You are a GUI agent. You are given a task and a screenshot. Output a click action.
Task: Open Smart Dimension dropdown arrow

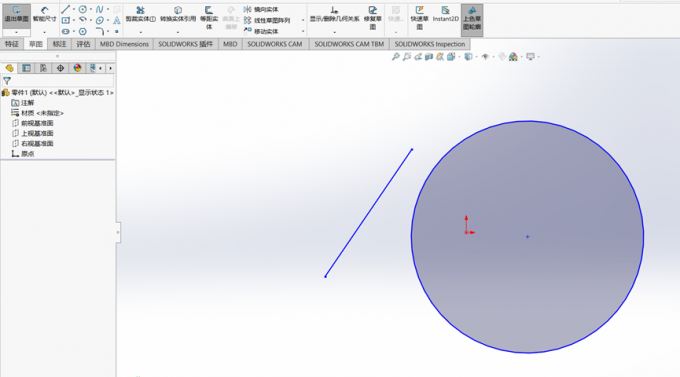44,33
